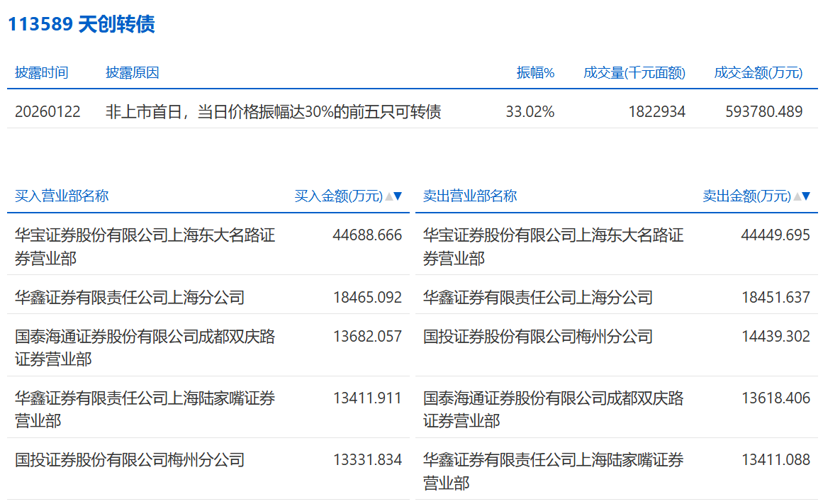Select buy amount 13331.834
The width and height of the screenshot is (823, 504).
tap(367, 460)
